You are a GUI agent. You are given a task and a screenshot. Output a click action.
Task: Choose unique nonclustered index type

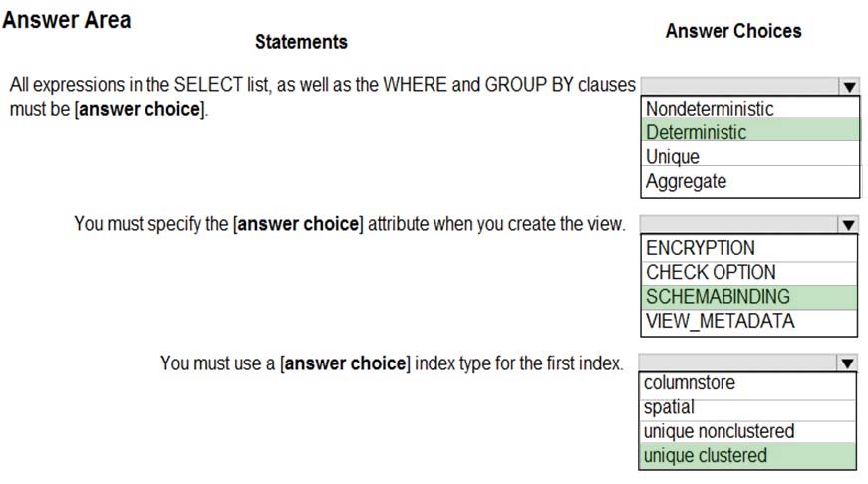[747, 431]
